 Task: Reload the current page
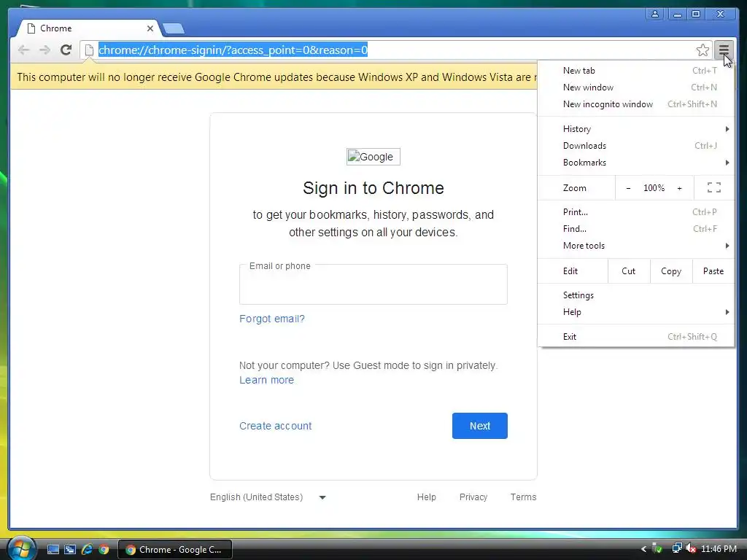(66, 50)
